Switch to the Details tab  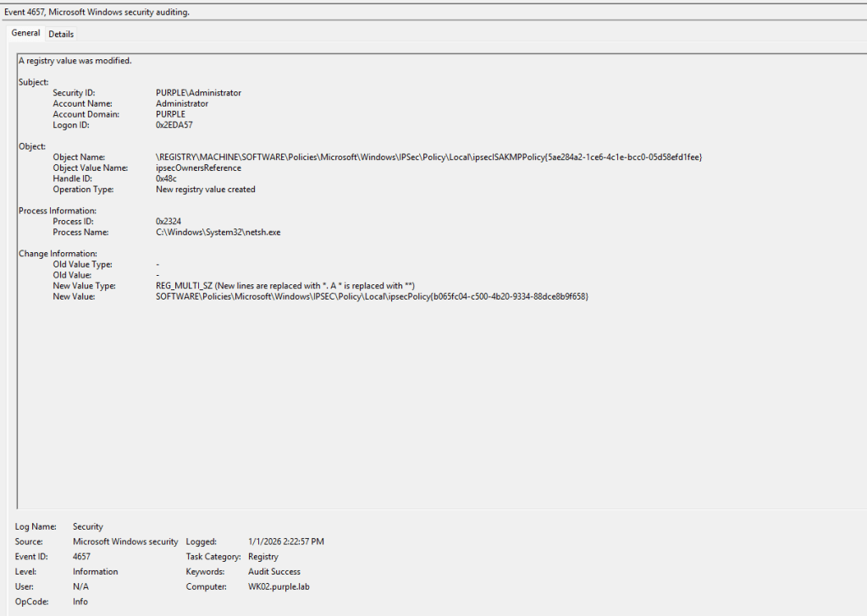pos(61,34)
